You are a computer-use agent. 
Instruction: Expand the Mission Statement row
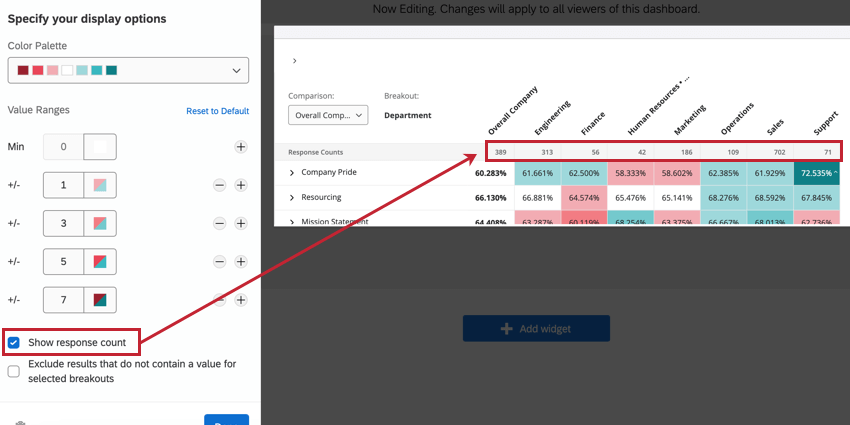292,222
